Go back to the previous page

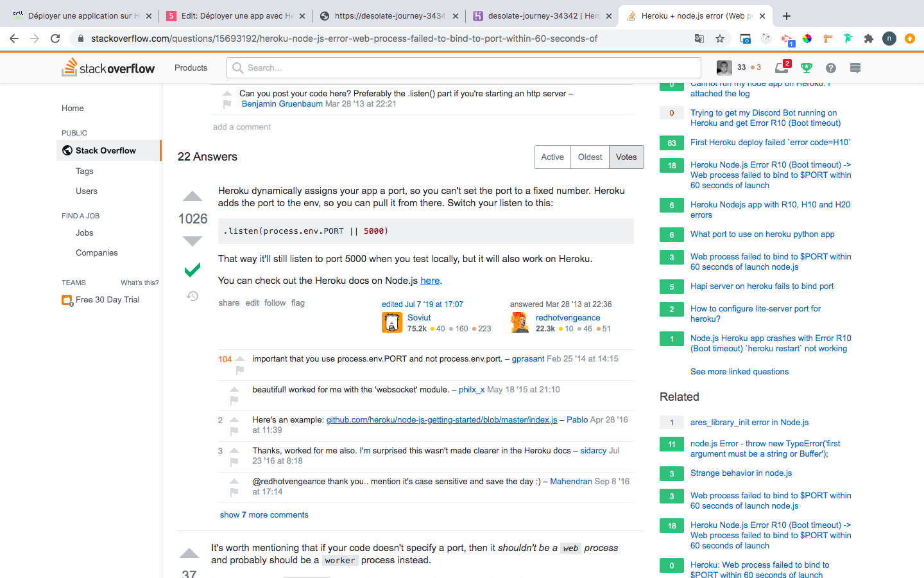pos(14,39)
